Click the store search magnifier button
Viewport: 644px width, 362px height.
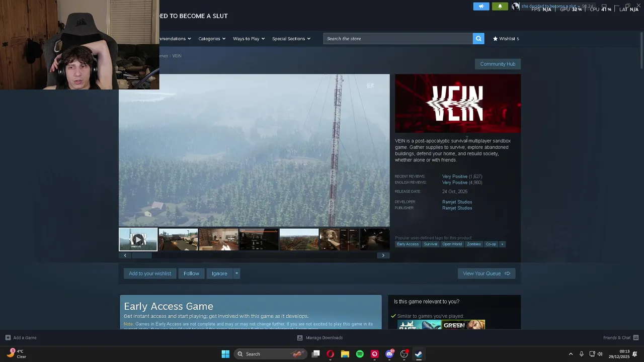[478, 39]
